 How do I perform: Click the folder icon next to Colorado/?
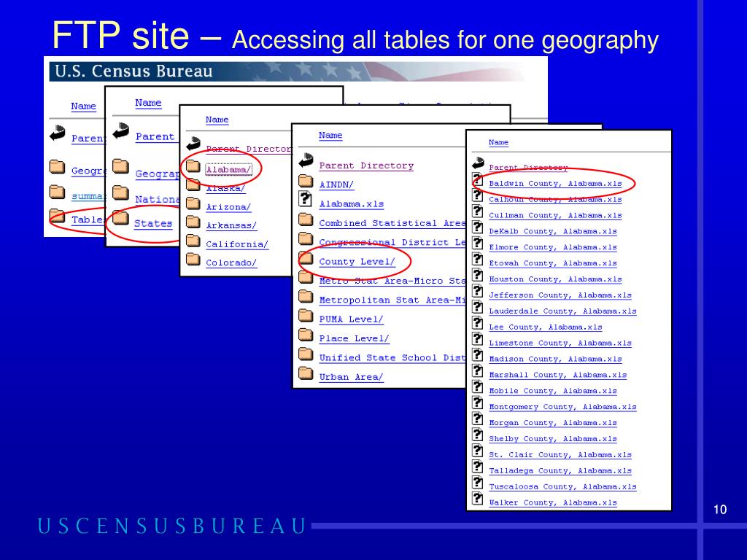click(x=193, y=259)
